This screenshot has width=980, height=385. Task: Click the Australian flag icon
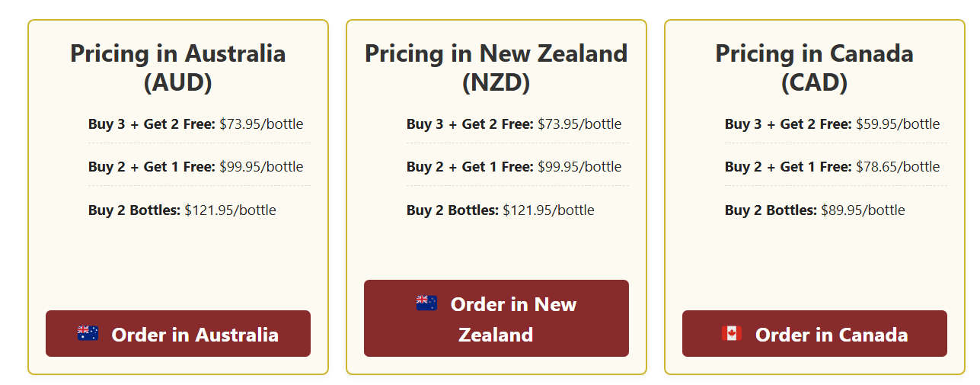pos(88,333)
